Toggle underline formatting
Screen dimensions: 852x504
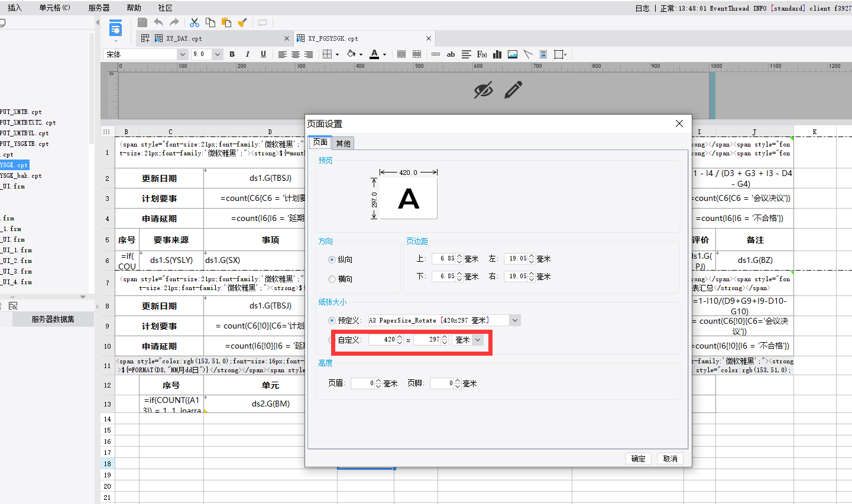[263, 54]
